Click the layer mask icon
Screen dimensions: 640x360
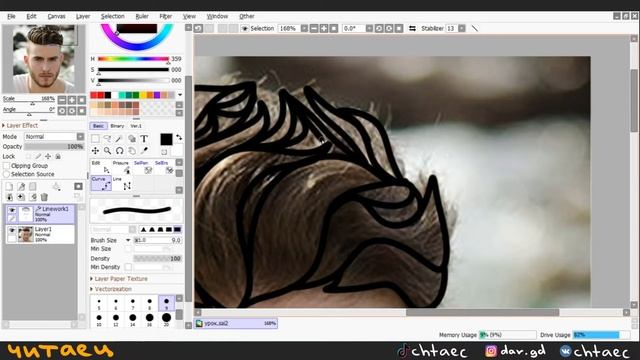pos(78,187)
